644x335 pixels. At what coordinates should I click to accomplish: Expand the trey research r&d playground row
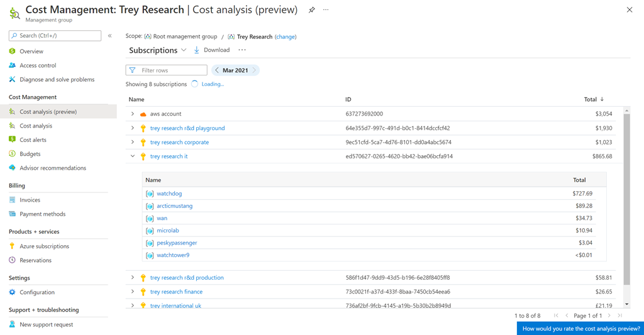[x=132, y=128]
